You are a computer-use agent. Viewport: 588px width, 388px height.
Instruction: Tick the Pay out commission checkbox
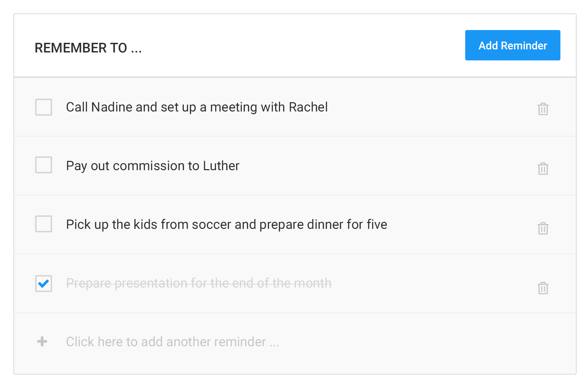point(43,165)
